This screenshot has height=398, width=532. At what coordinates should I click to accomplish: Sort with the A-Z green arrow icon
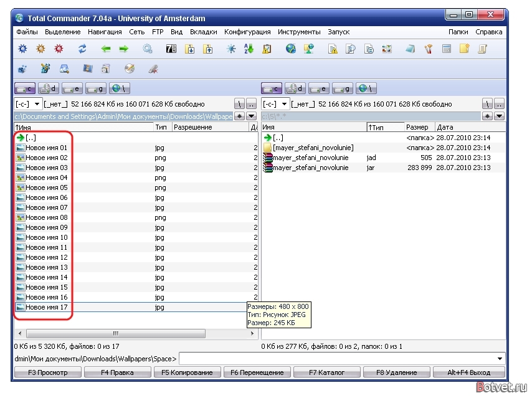[249, 49]
